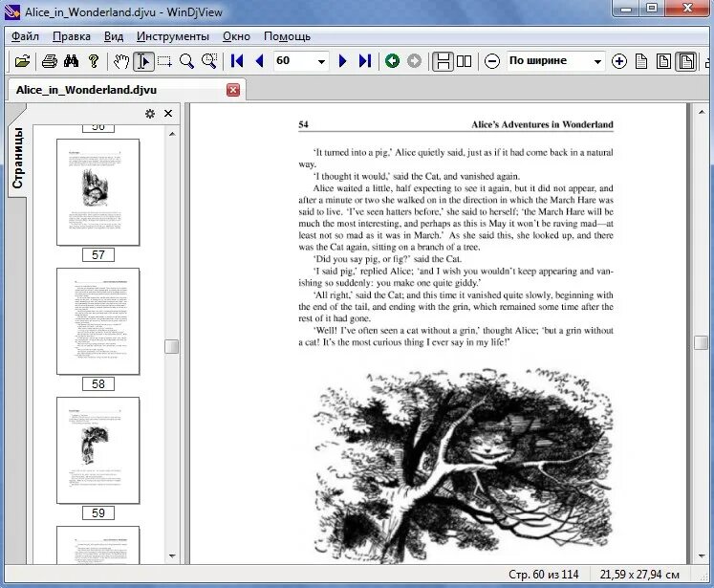714x588 pixels.
Task: Click the printed page number 54
Action: pos(303,124)
